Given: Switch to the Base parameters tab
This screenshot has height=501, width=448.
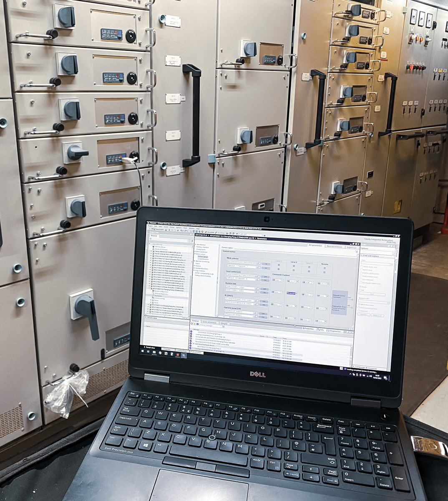Looking at the screenshot, I should coord(335,246).
